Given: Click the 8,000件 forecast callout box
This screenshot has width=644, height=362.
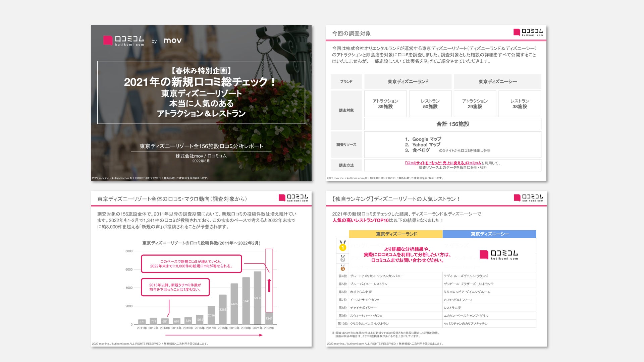Looking at the screenshot, I should click(191, 264).
